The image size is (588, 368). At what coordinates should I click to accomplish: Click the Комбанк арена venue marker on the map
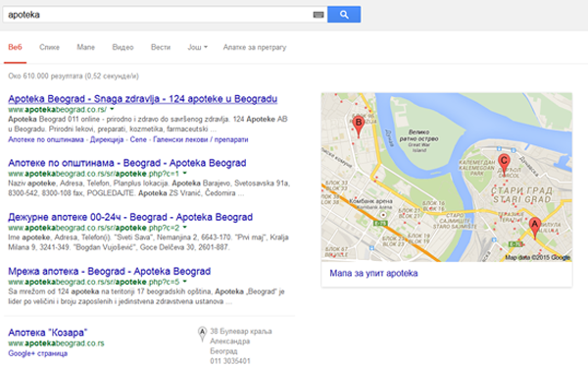383,215
